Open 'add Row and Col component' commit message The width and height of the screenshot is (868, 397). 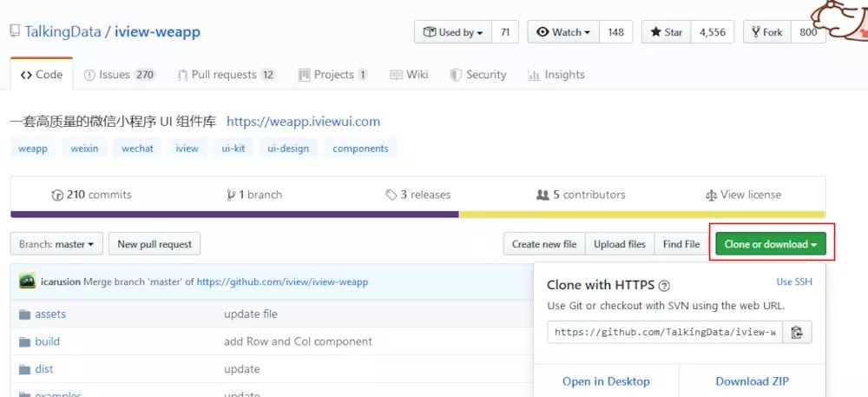tap(298, 341)
